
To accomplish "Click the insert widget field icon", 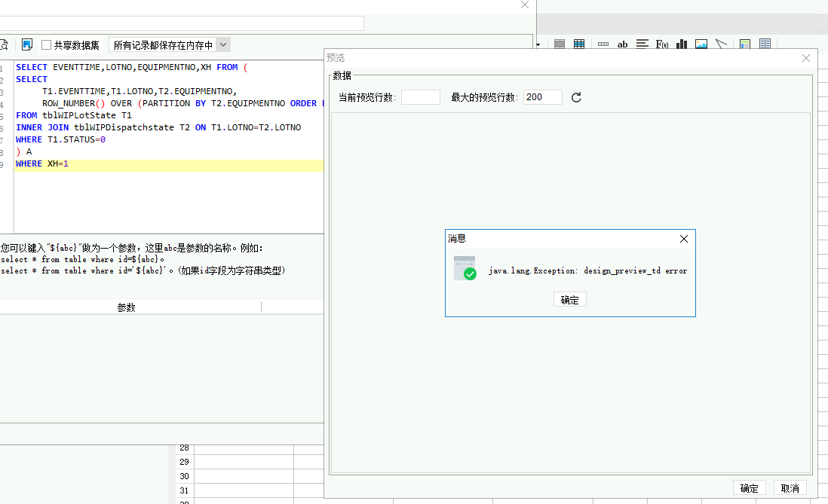I will pyautogui.click(x=603, y=44).
